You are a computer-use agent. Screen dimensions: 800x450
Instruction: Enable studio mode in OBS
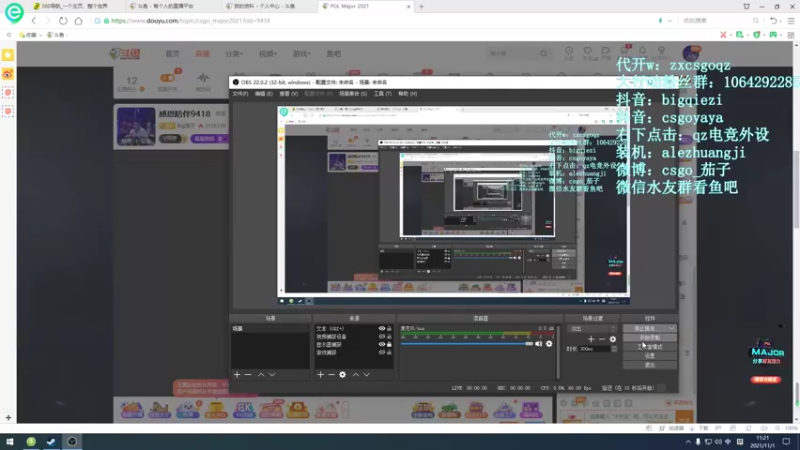coord(649,347)
